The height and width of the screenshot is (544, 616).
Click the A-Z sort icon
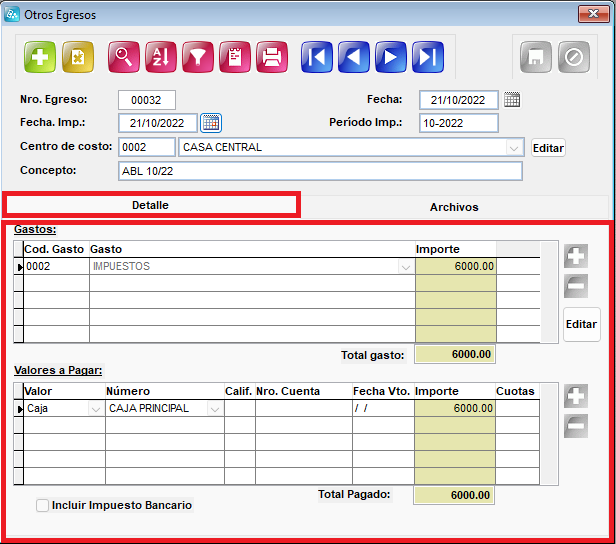point(161,57)
